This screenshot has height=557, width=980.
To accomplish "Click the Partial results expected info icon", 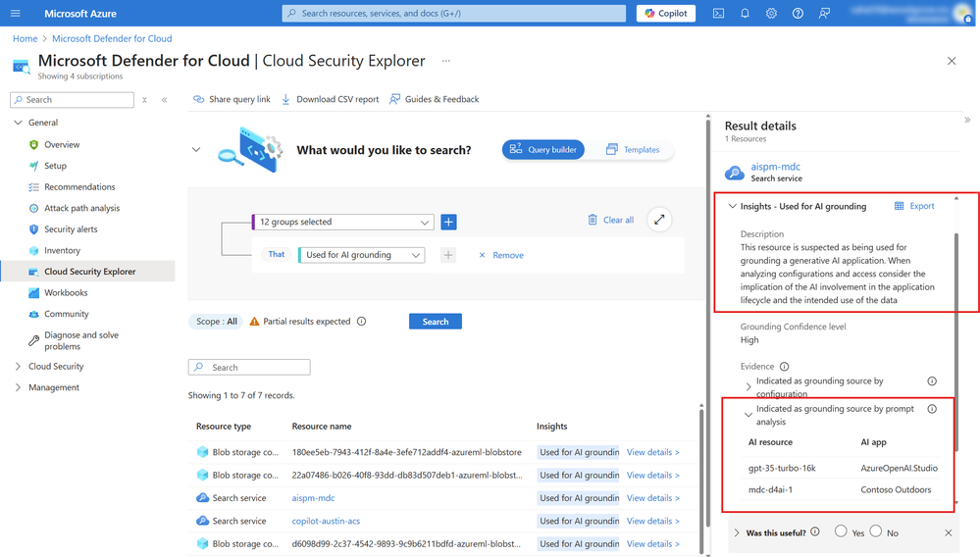I will click(x=361, y=321).
